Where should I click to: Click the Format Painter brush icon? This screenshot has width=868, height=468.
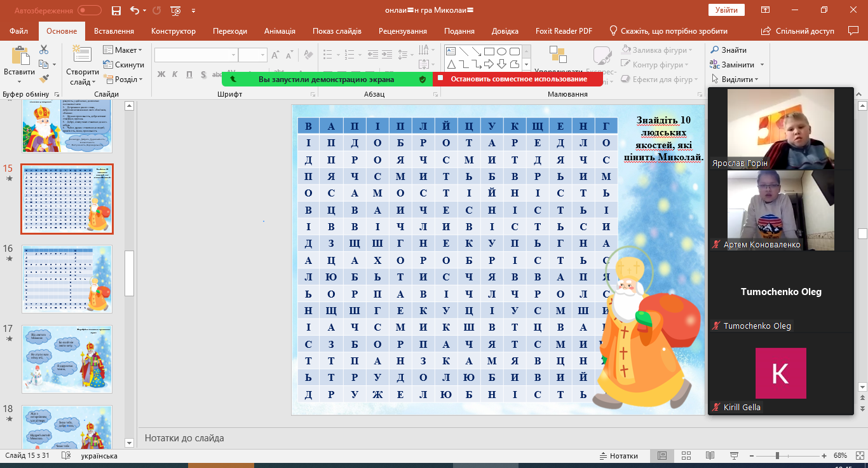(44, 79)
